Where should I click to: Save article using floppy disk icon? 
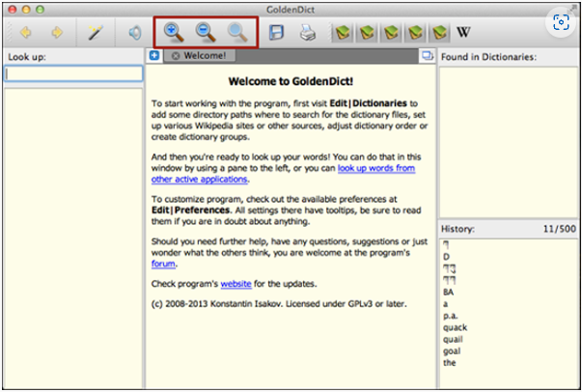[276, 32]
